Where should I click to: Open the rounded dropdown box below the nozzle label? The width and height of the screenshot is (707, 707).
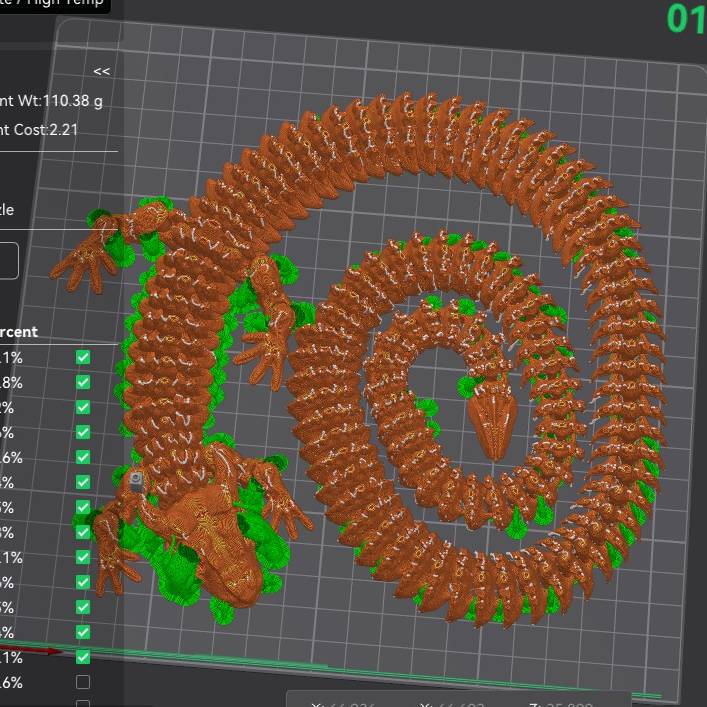[x=9, y=260]
